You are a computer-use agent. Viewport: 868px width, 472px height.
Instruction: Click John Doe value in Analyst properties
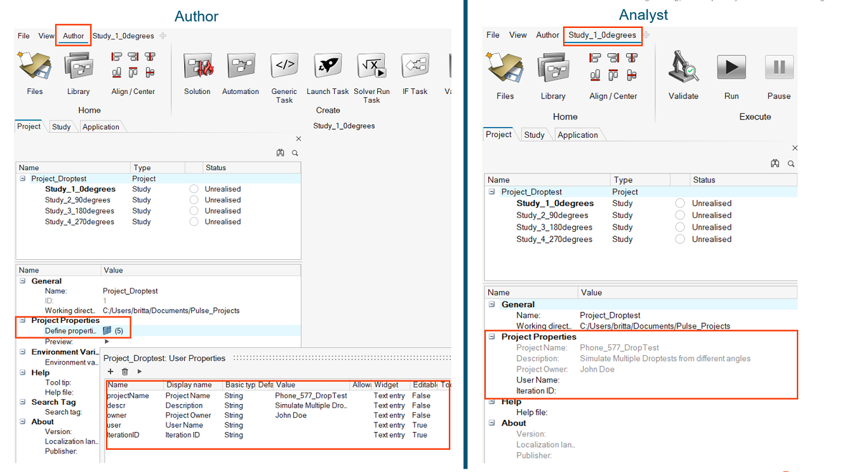597,369
